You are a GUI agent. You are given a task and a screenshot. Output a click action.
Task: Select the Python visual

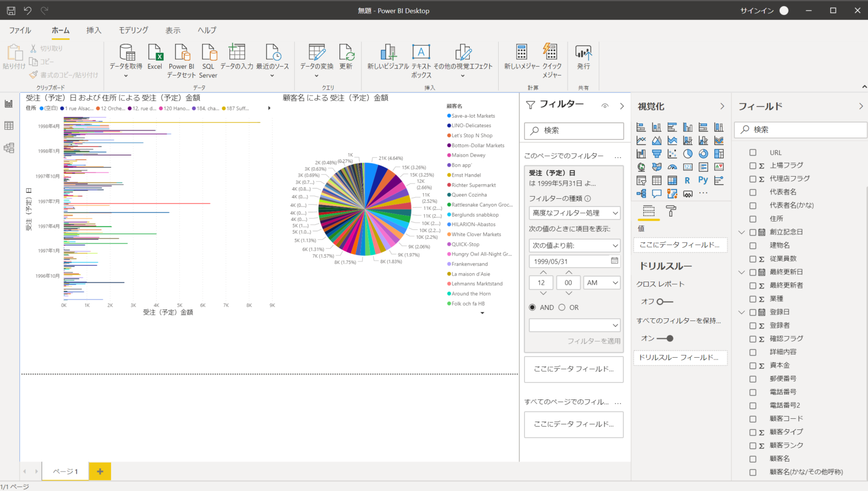(703, 181)
